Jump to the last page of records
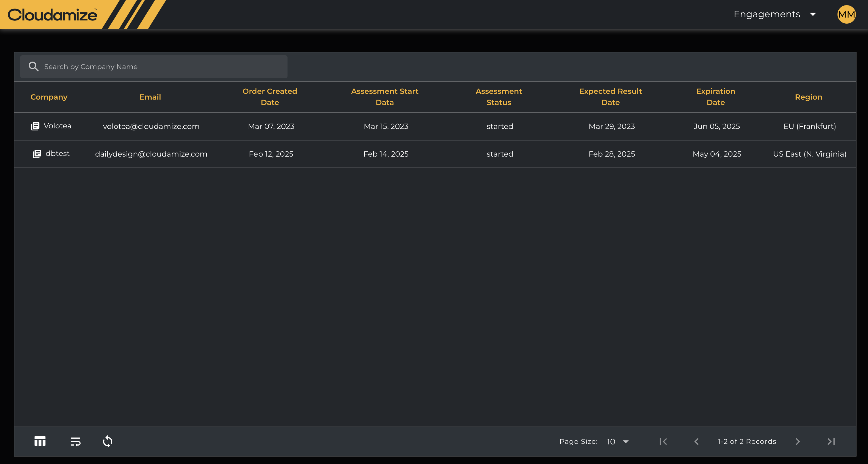The height and width of the screenshot is (464, 868). tap(831, 442)
